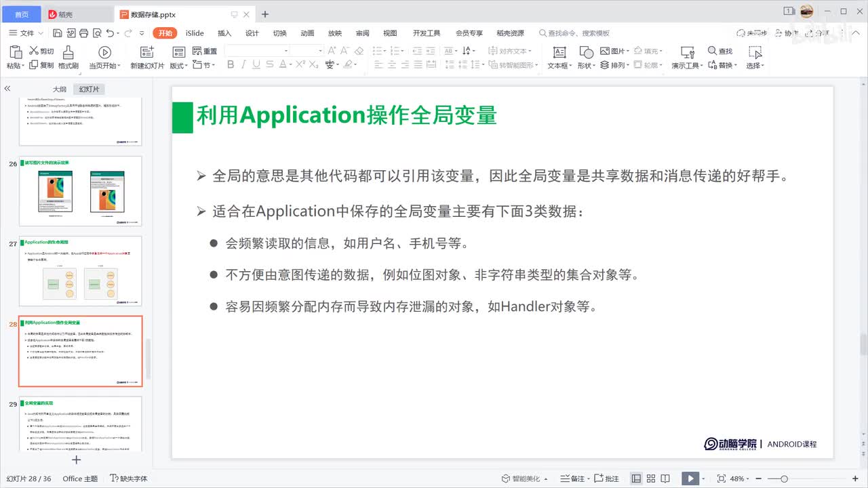The height and width of the screenshot is (488, 868).
Task: Open the font name dropdown
Action: (x=286, y=51)
